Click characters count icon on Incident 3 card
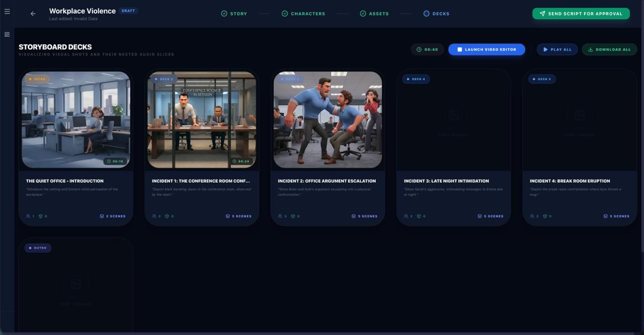The height and width of the screenshot is (335, 644). coord(406,216)
